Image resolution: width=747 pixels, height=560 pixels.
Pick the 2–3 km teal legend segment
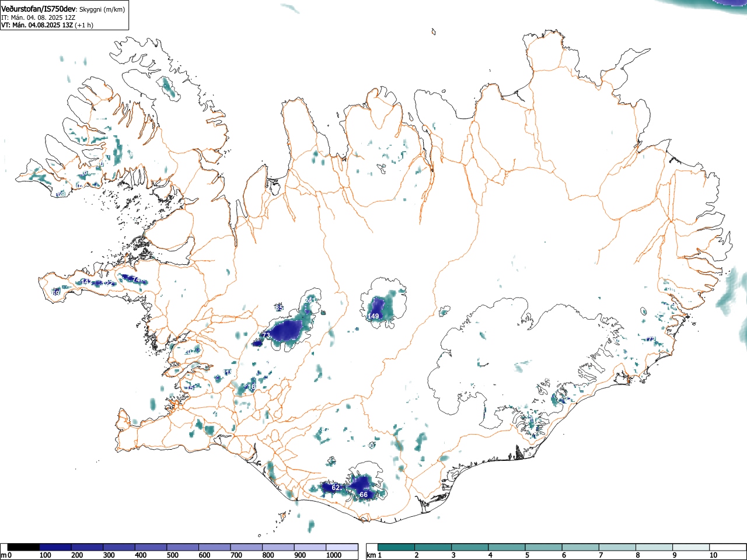coord(433,547)
